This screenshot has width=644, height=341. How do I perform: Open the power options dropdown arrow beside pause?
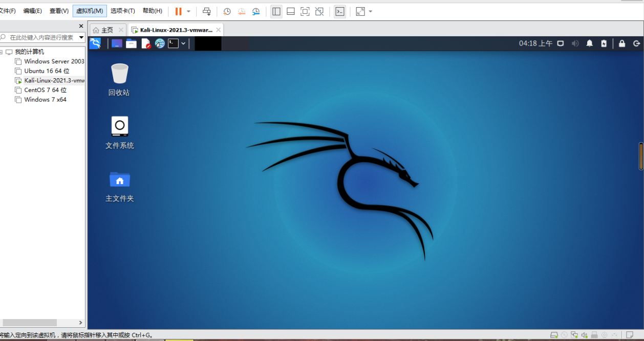point(188,11)
